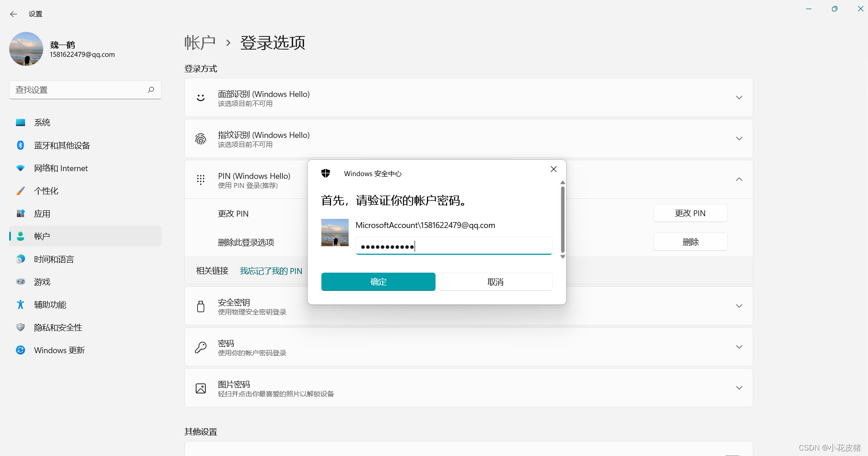Open Windows 更新 in the sidebar
The image size is (868, 456).
tap(86, 350)
